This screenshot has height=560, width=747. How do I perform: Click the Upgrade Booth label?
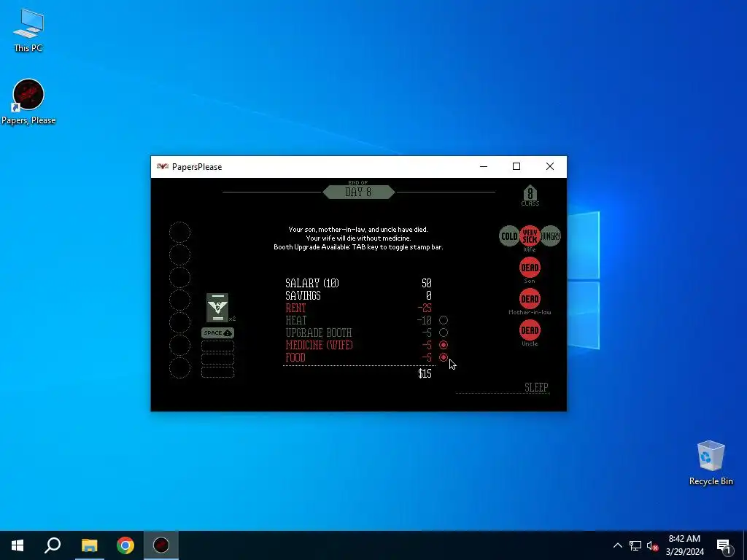click(318, 332)
